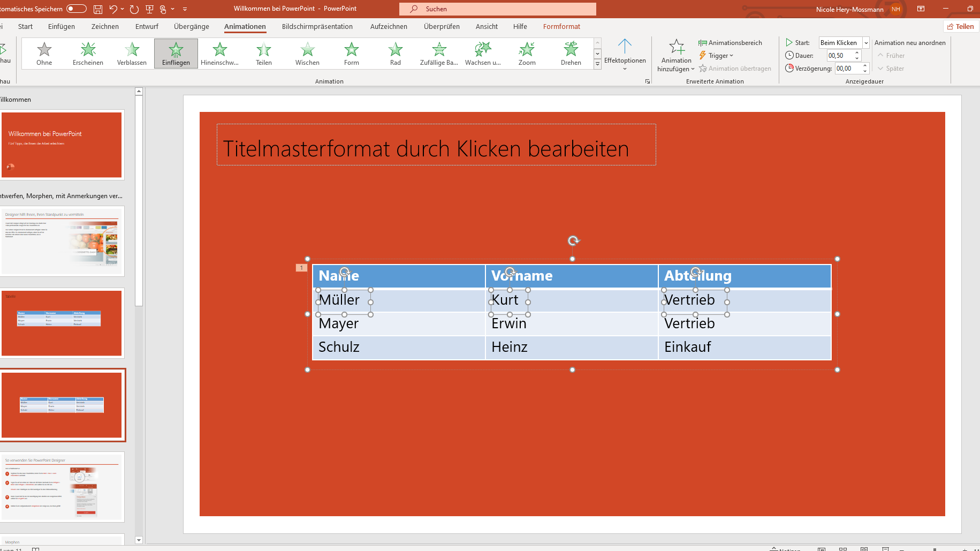Image resolution: width=980 pixels, height=551 pixels.
Task: Apply the Drehen animation
Action: (x=571, y=53)
